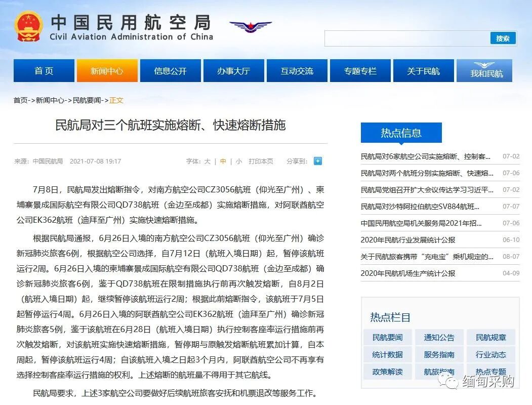The width and height of the screenshot is (532, 405).
Task: Click the 政策解读 column button
Action: tap(387, 372)
